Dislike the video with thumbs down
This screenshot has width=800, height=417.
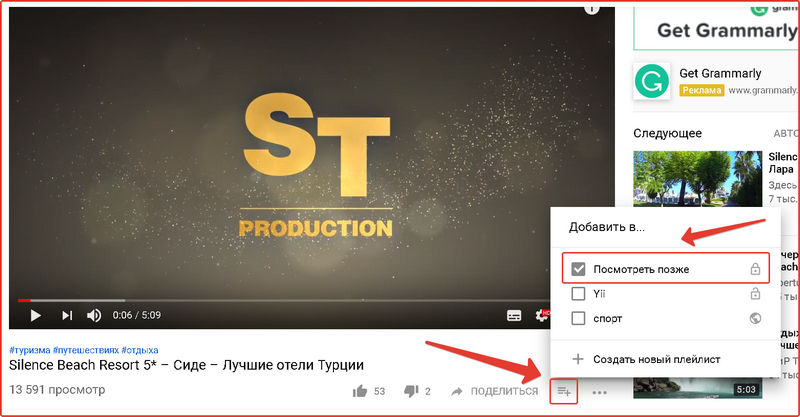[x=411, y=391]
